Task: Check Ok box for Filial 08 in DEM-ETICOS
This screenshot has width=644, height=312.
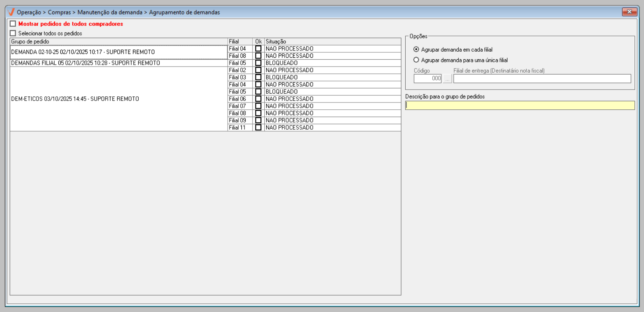Action: click(258, 113)
